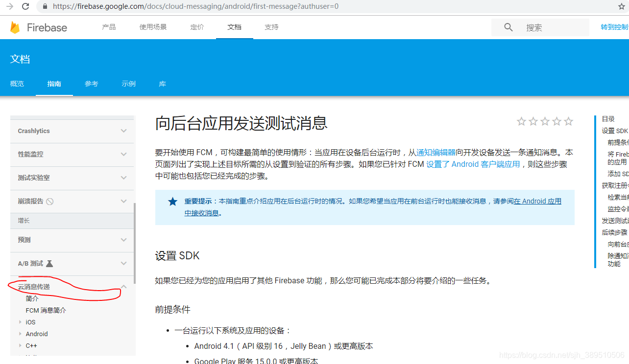The width and height of the screenshot is (629, 364).
Task: Rate the page three stars
Action: tap(545, 121)
